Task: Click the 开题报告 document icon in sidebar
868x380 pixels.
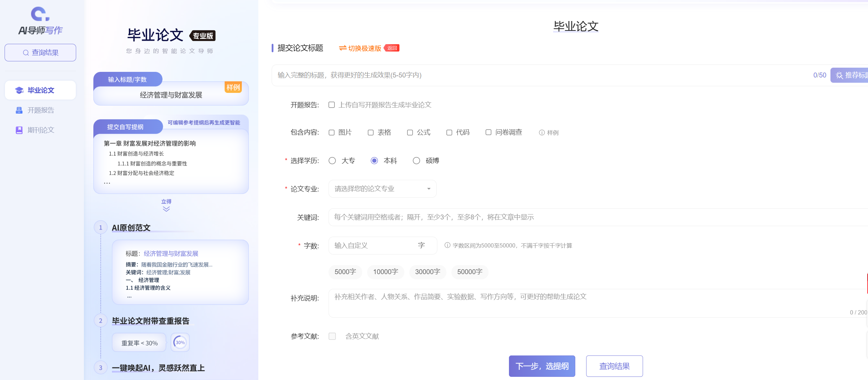Action: [x=19, y=110]
